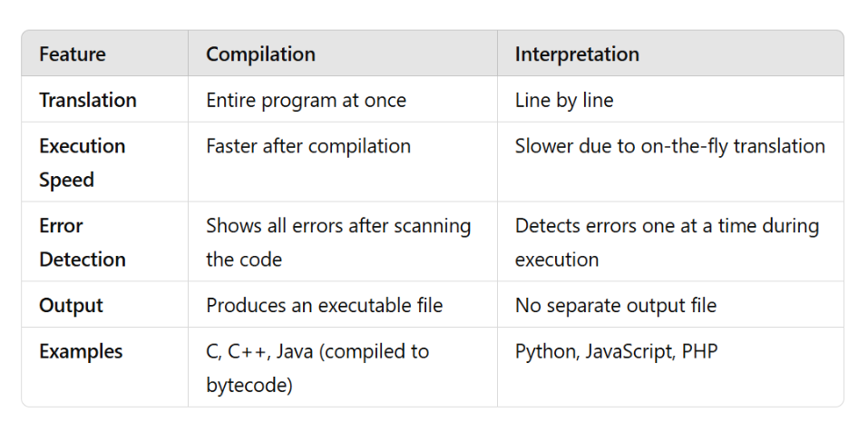Select the 'Line by line' cell

[x=564, y=100]
